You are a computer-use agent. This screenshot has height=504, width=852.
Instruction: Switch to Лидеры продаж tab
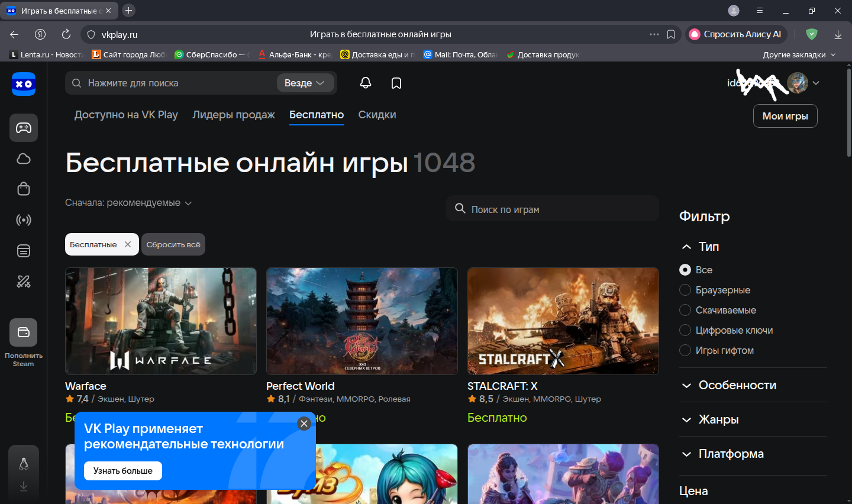pos(234,115)
